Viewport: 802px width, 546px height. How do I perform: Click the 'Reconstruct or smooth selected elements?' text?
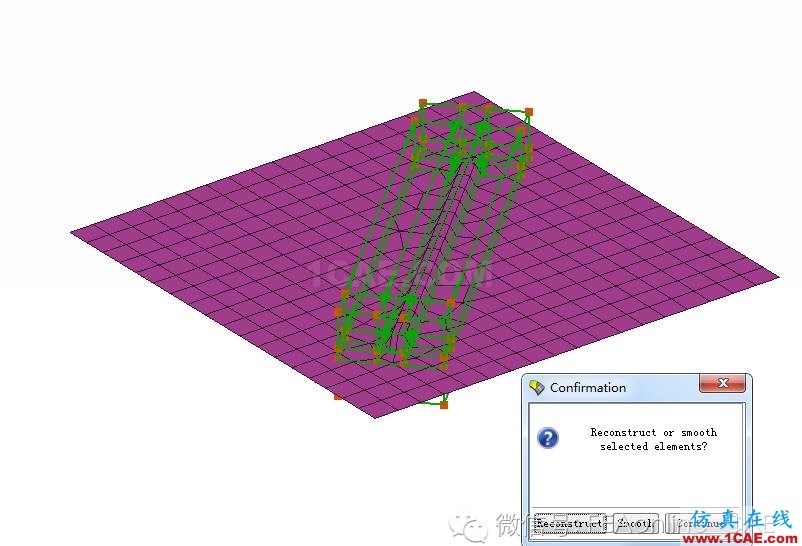pos(654,439)
